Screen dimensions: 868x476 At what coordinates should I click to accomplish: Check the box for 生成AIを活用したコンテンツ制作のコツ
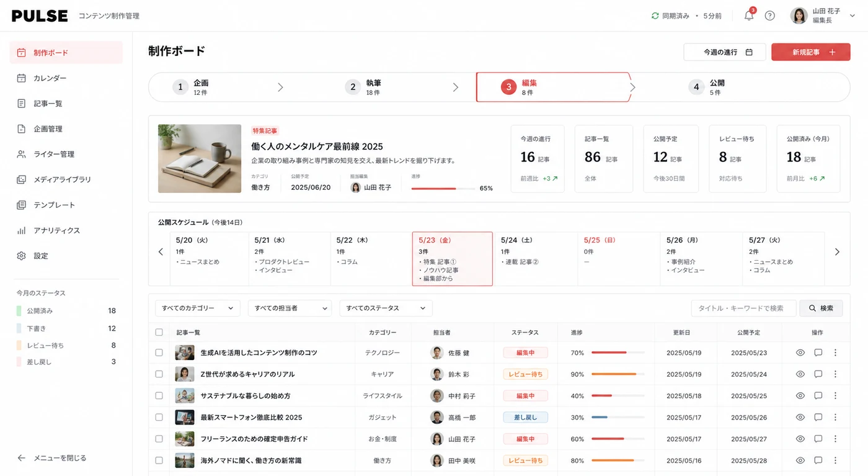click(x=159, y=353)
